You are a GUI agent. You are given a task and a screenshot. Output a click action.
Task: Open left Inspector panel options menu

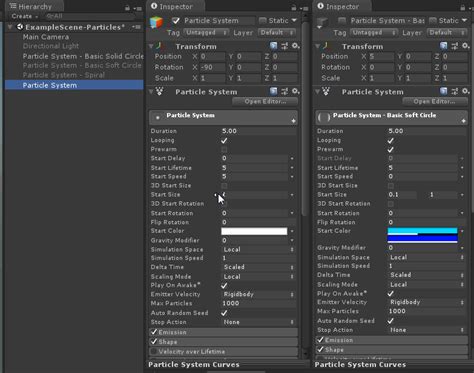304,8
